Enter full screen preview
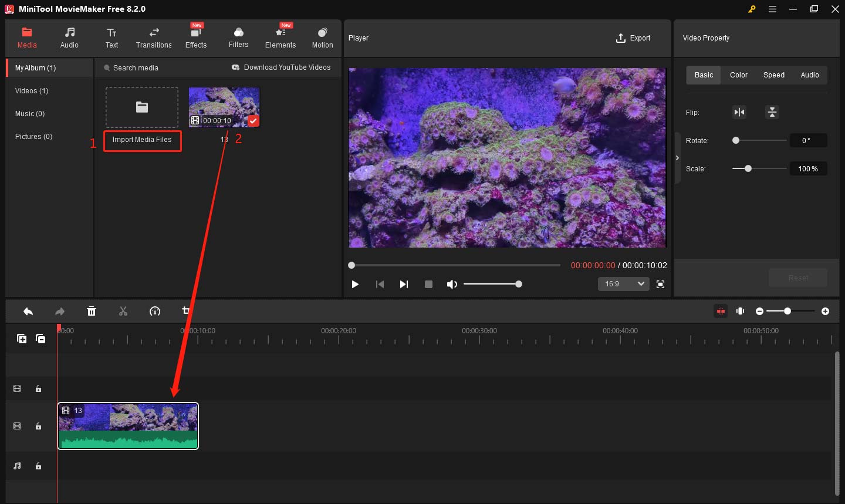The image size is (845, 504). coord(661,285)
